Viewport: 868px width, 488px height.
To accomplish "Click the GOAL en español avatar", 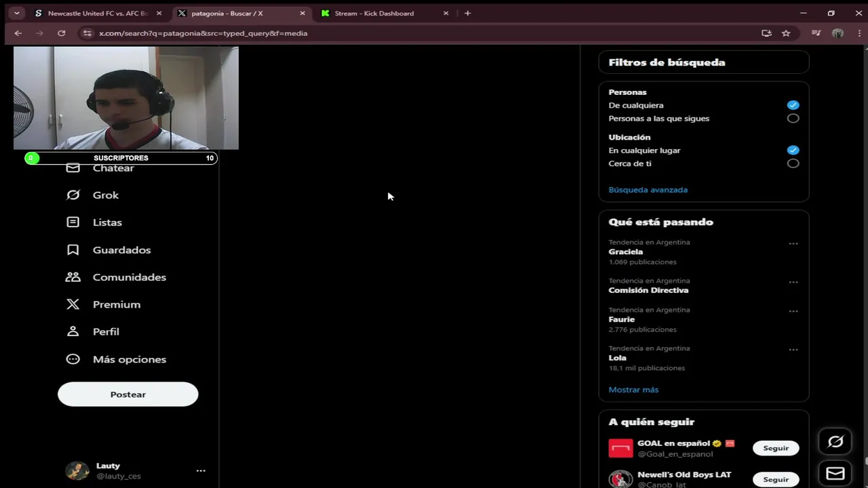I will 620,448.
